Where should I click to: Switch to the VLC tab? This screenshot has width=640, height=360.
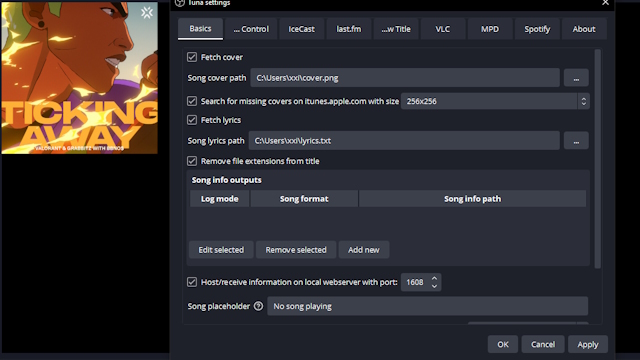coord(443,29)
